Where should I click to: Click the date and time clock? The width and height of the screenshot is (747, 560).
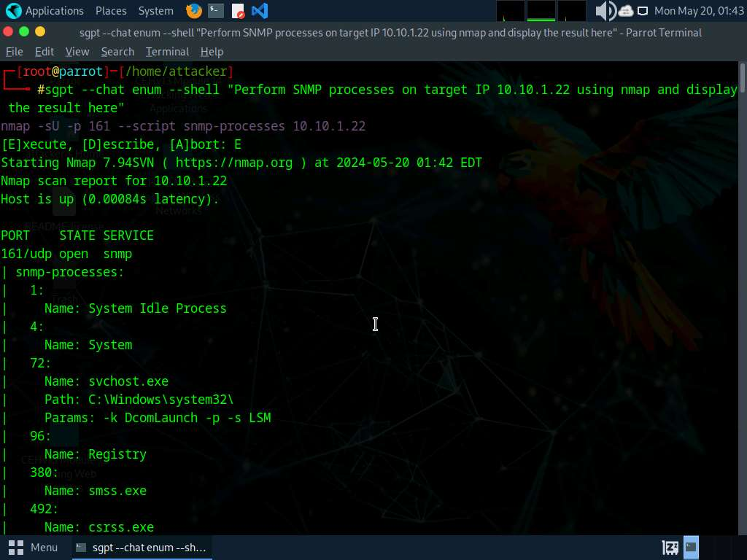pos(698,11)
